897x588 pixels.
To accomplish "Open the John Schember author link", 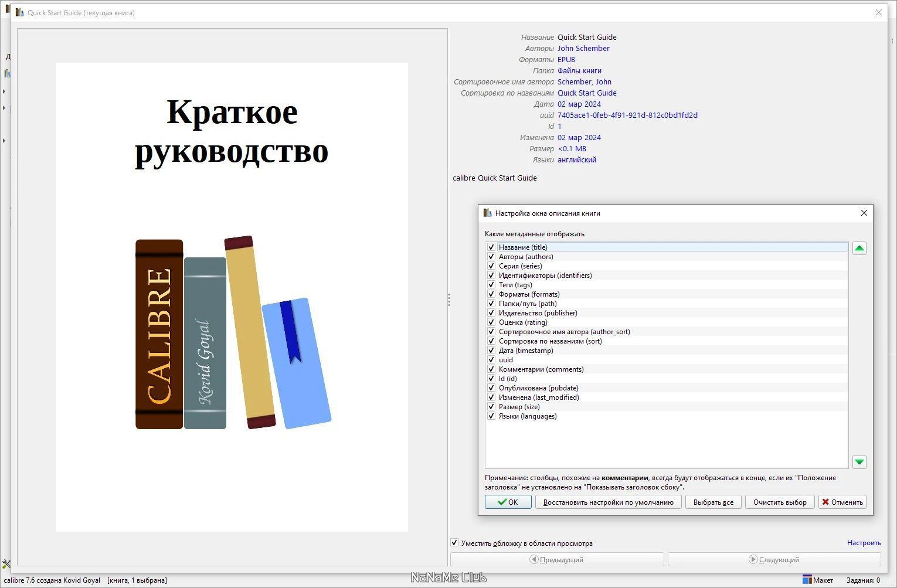I will click(x=583, y=48).
